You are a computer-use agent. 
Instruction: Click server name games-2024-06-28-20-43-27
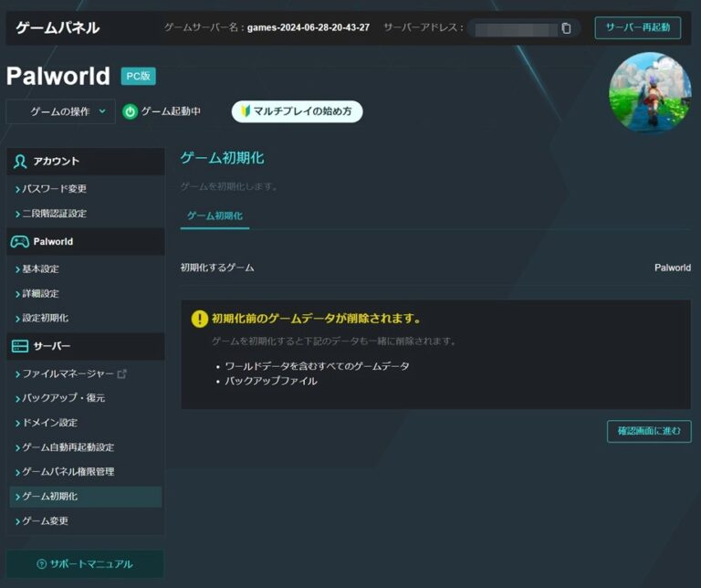[x=309, y=27]
